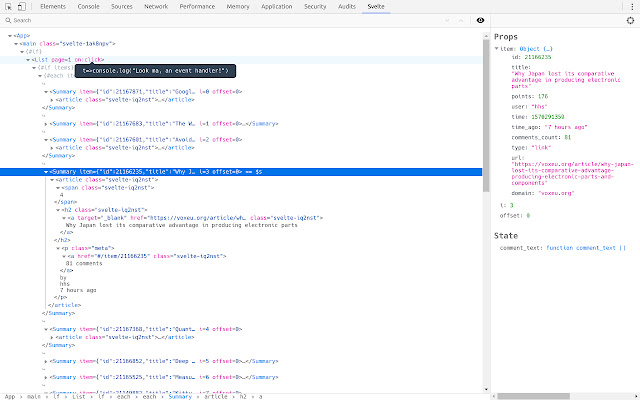Click the points value 176 in Props
640x400 pixels.
pyautogui.click(x=543, y=97)
